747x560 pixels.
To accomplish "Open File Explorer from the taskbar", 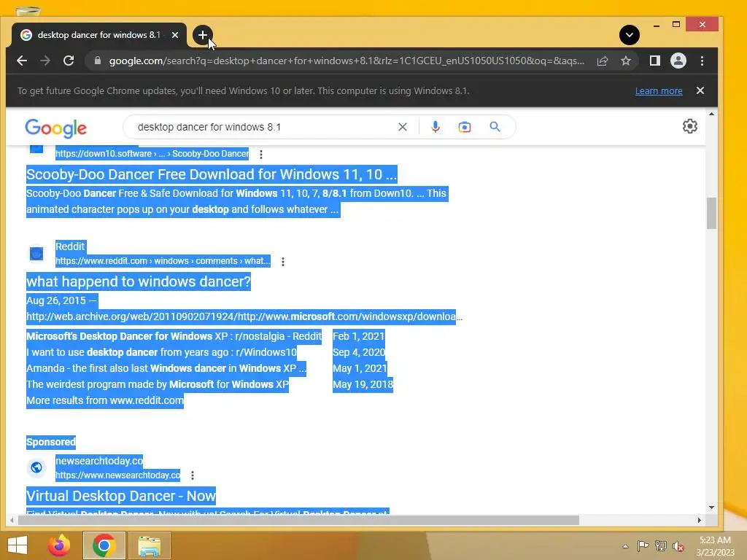I will pos(149,545).
